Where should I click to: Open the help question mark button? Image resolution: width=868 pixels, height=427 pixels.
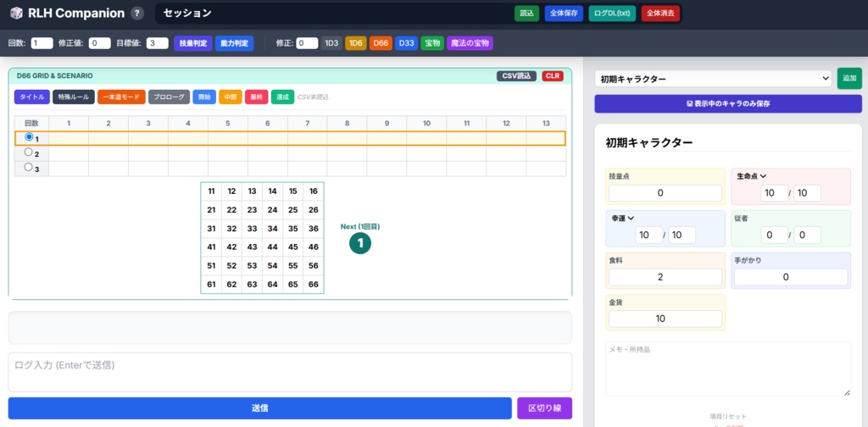[137, 14]
